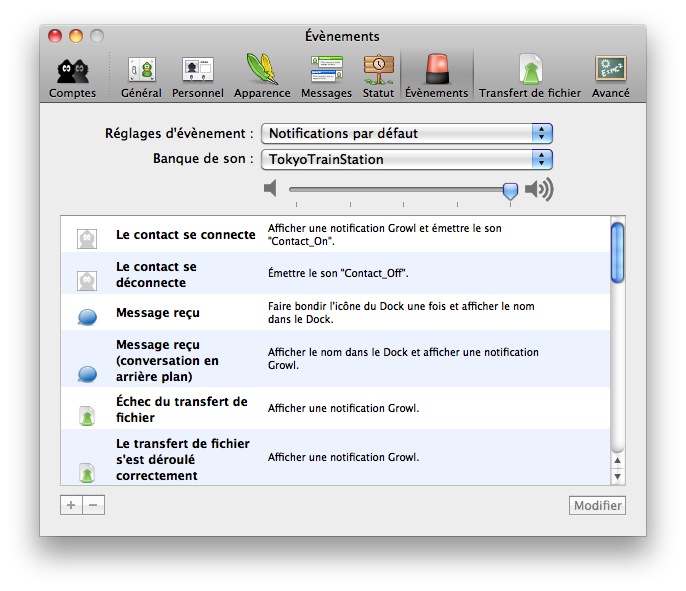Open the Avancé chalkboard pane

pyautogui.click(x=611, y=77)
